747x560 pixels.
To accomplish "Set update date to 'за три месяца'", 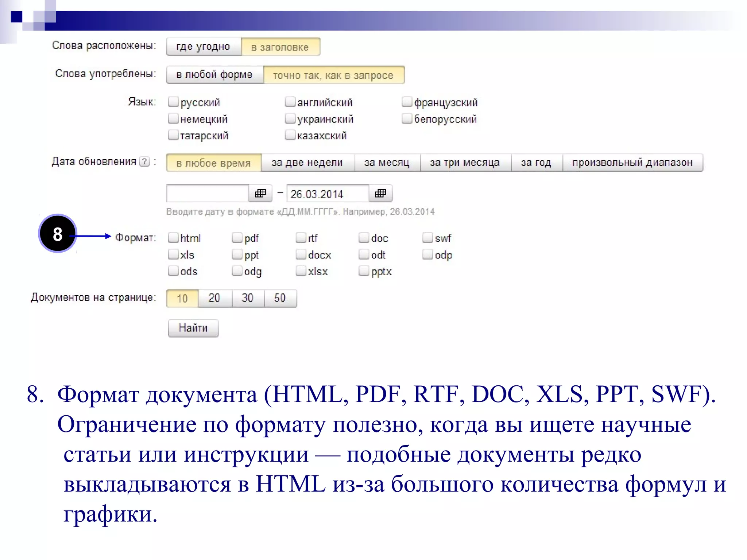I will pos(465,163).
